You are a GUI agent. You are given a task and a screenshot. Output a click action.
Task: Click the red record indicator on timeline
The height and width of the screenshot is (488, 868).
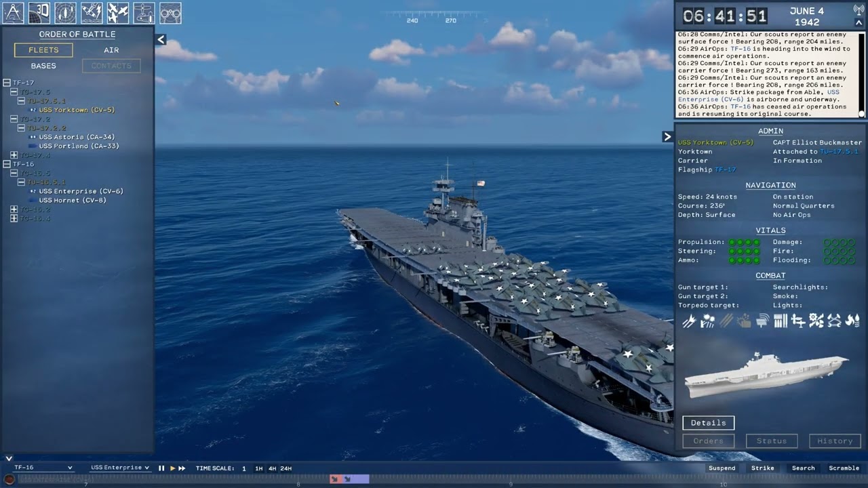(9, 479)
